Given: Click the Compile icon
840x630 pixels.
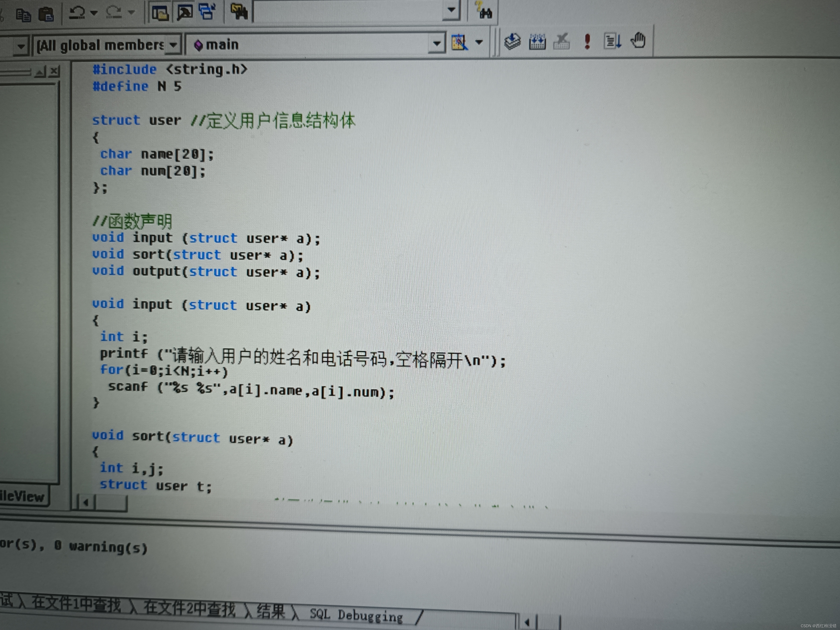Looking at the screenshot, I should 512,41.
